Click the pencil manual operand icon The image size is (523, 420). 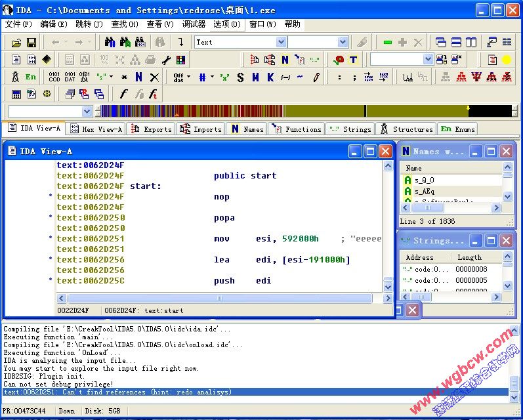[316, 77]
